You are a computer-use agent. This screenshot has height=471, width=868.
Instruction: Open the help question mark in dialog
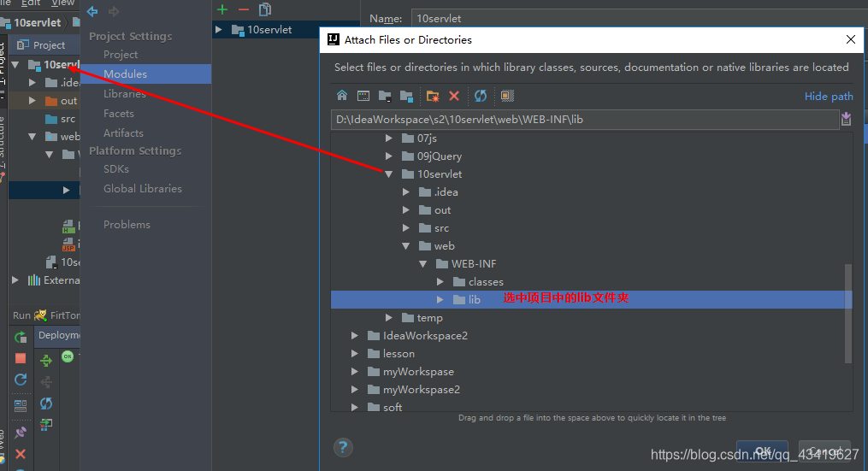[x=343, y=447]
